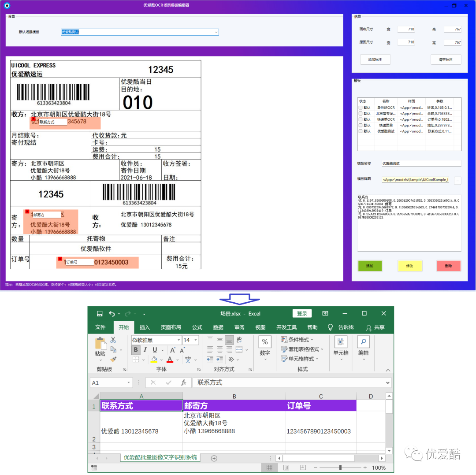This screenshot has height=475, width=476.
Task: Decrease font size with smaller A icon
Action: (x=182, y=350)
